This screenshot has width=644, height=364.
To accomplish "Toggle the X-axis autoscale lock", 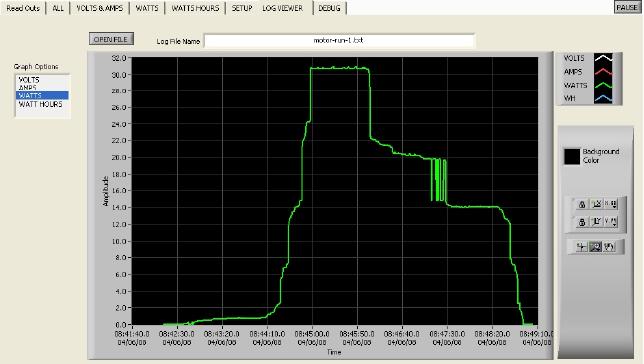I will coord(582,204).
